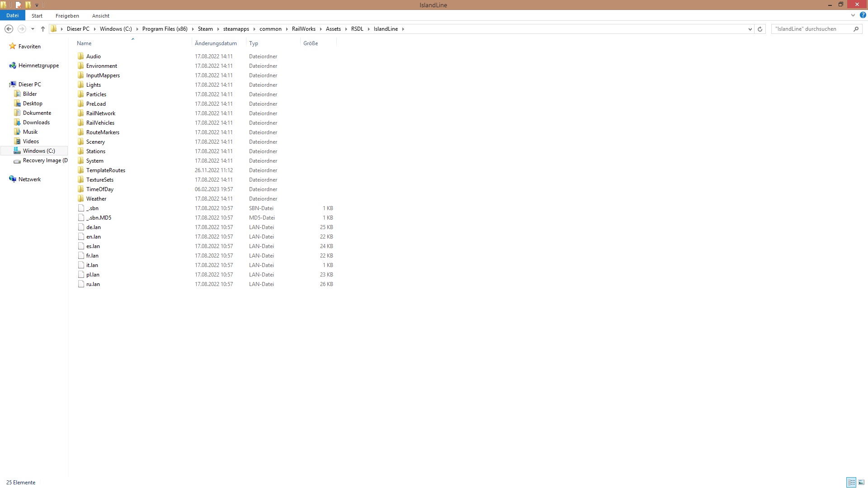Open Downloads in the navigation pane

(x=36, y=122)
